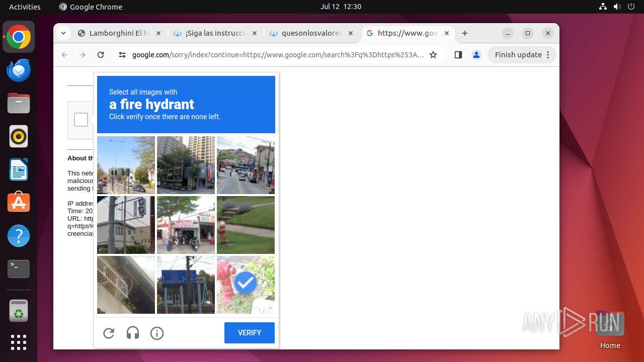Launch Chrome from the dock
The height and width of the screenshot is (362, 644).
click(x=19, y=37)
